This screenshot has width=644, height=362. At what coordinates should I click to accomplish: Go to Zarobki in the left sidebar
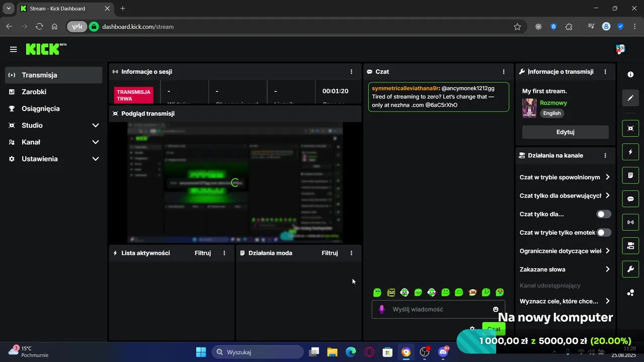(x=54, y=92)
